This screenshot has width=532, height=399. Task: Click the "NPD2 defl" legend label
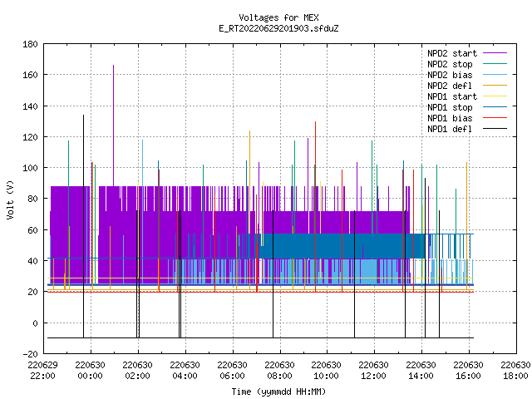[x=450, y=86]
